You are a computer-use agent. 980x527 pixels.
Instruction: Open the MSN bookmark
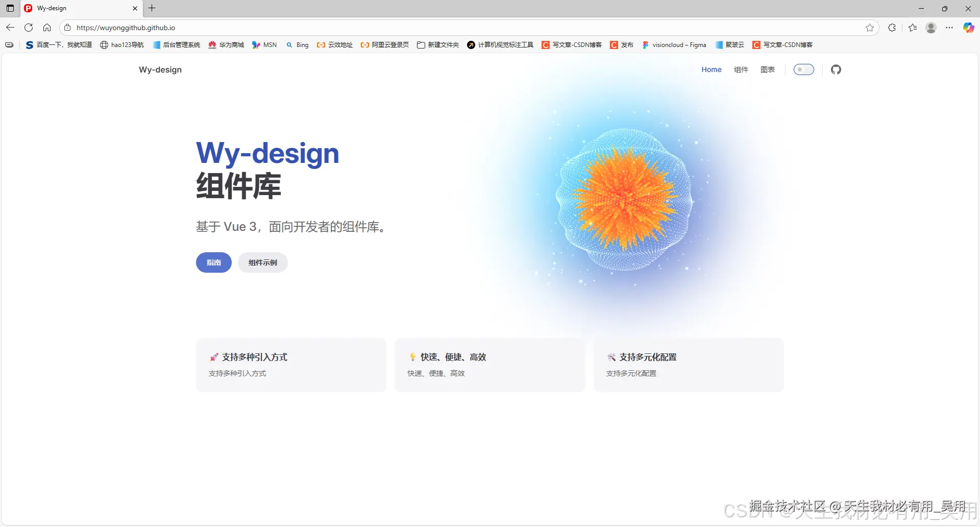coord(264,45)
